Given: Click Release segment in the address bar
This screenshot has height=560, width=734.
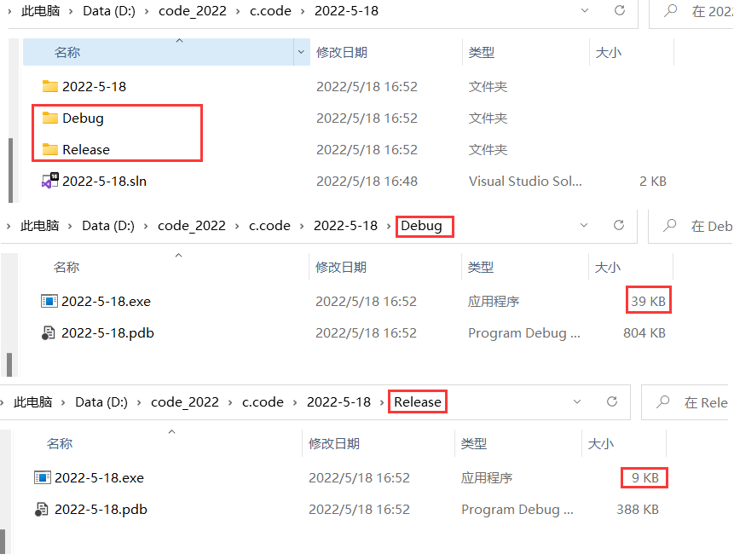Looking at the screenshot, I should pyautogui.click(x=418, y=402).
